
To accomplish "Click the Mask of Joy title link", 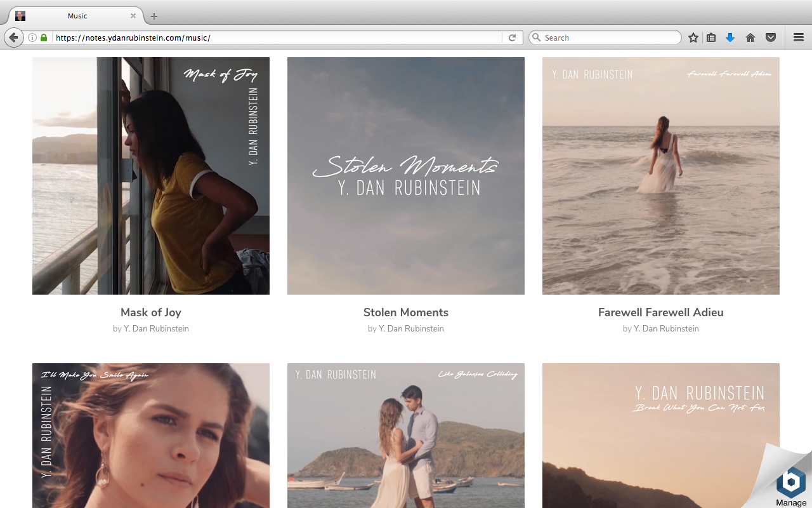I will click(x=151, y=312).
